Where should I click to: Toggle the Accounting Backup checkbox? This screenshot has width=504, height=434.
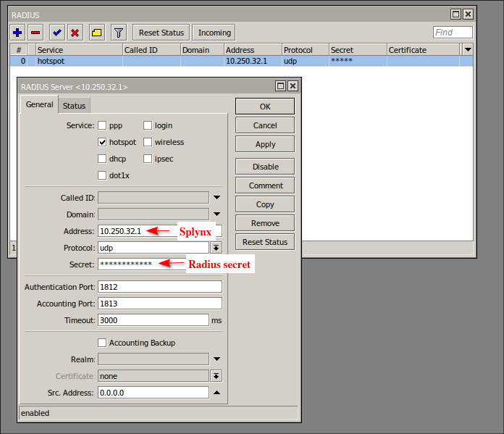point(102,343)
